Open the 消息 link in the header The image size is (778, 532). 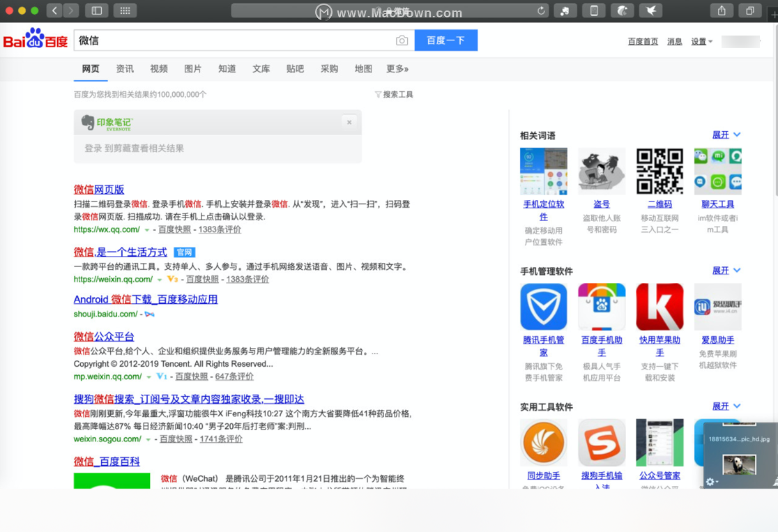pyautogui.click(x=674, y=42)
